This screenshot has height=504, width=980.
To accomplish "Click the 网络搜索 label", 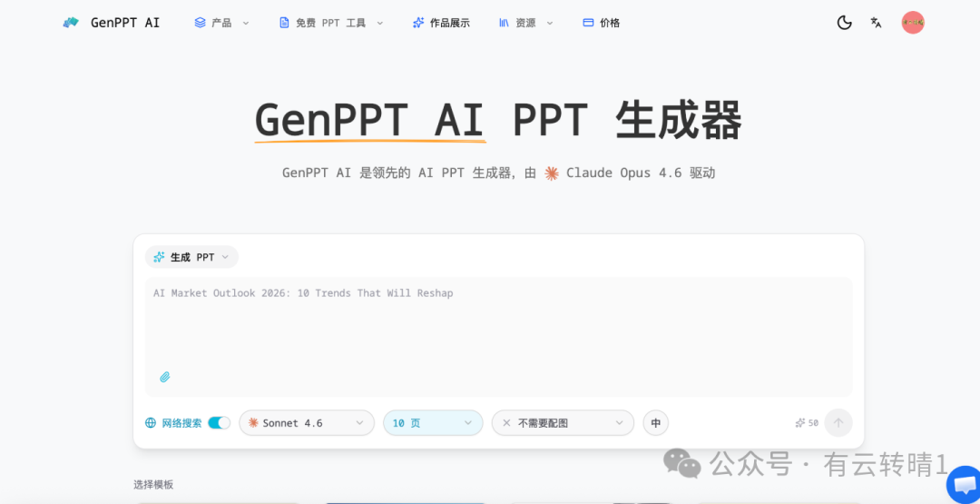I will coord(181,422).
